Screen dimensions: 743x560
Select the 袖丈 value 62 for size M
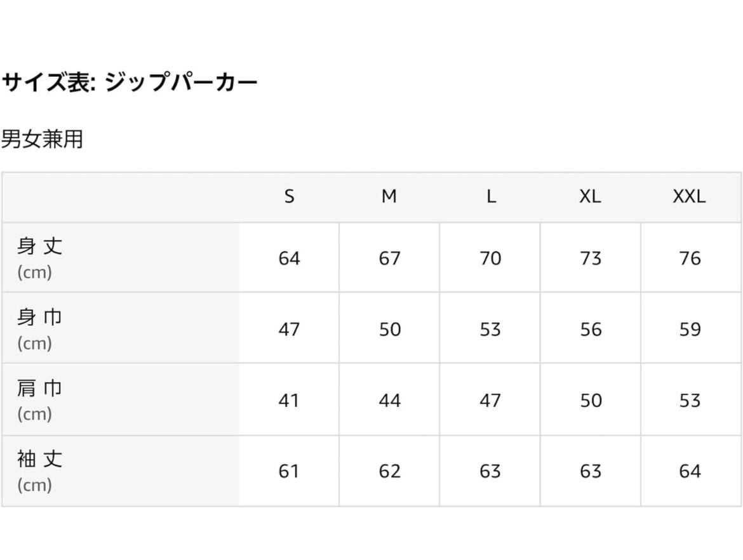389,471
